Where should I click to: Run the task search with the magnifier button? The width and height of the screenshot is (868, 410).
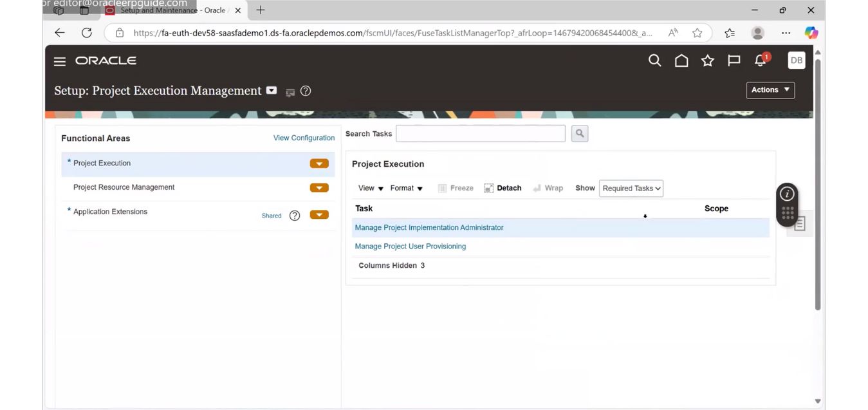tap(578, 133)
